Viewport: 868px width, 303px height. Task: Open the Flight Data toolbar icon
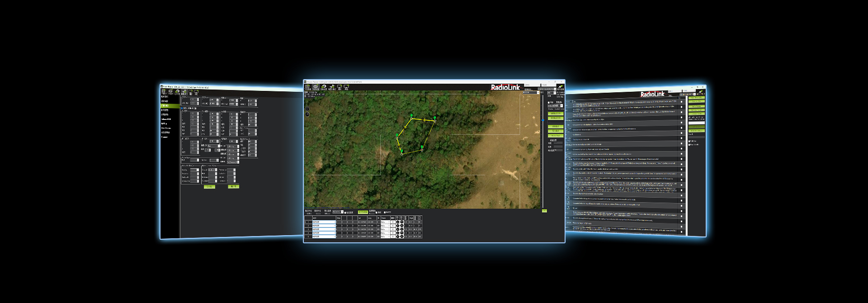point(307,87)
